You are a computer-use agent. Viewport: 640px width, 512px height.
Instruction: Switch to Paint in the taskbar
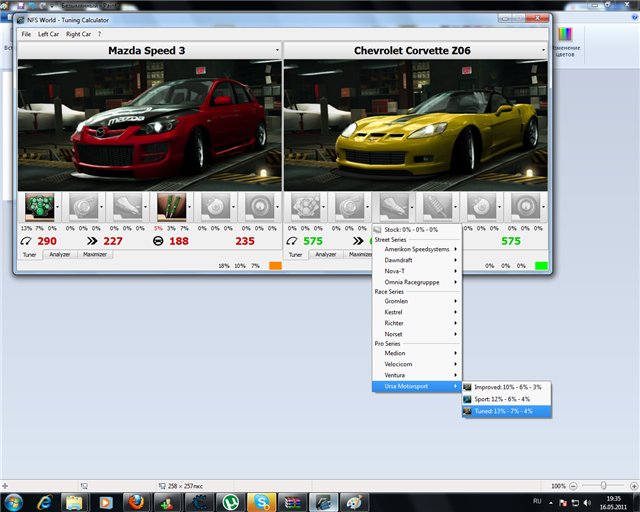click(354, 502)
